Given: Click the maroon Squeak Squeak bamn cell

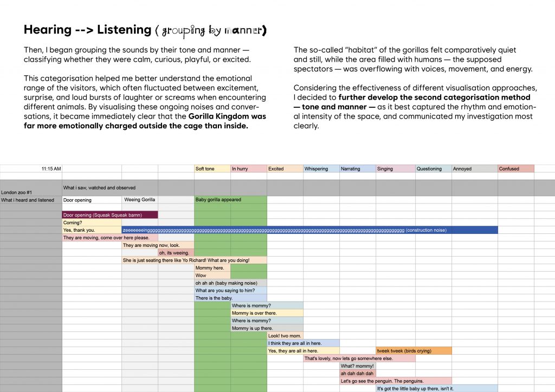Looking at the screenshot, I should (110, 215).
